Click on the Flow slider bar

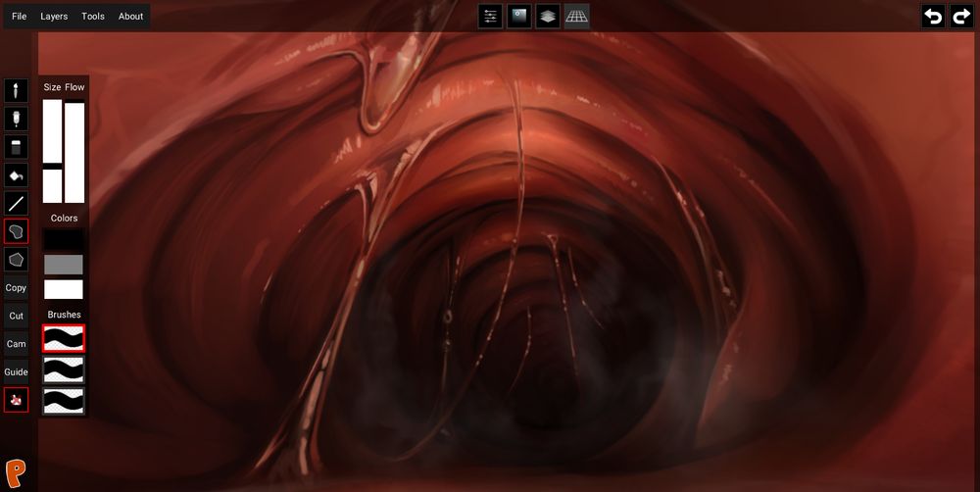coord(74,151)
